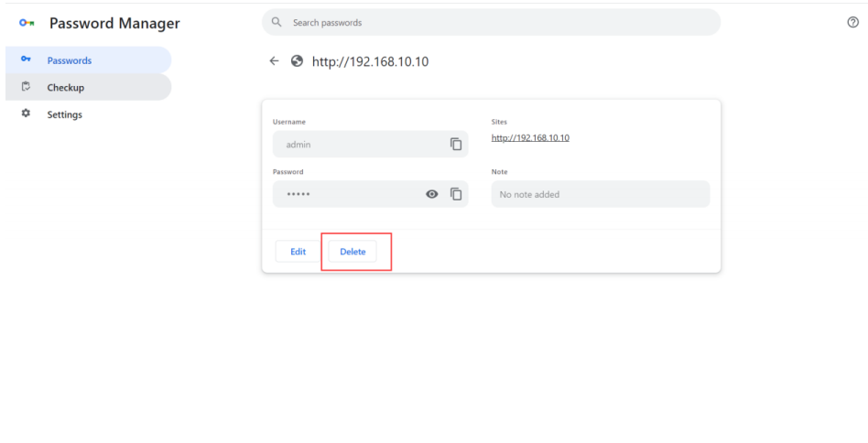Copy the password to clipboard
868x443 pixels.
[455, 194]
